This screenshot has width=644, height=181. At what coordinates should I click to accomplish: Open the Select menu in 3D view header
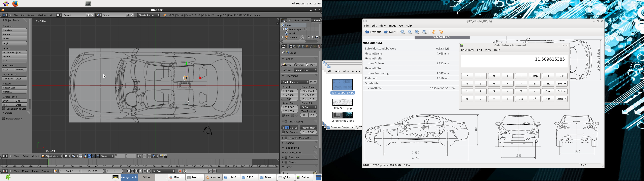coord(26,156)
